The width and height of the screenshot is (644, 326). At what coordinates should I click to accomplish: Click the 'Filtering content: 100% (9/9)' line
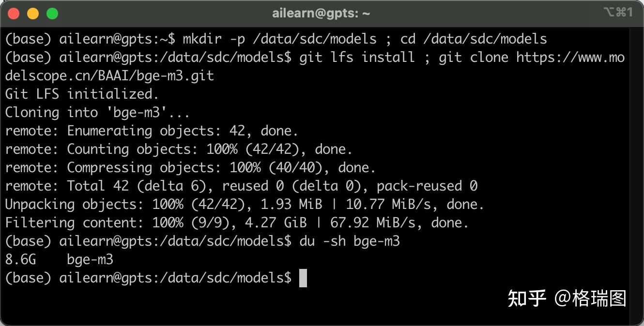point(237,223)
